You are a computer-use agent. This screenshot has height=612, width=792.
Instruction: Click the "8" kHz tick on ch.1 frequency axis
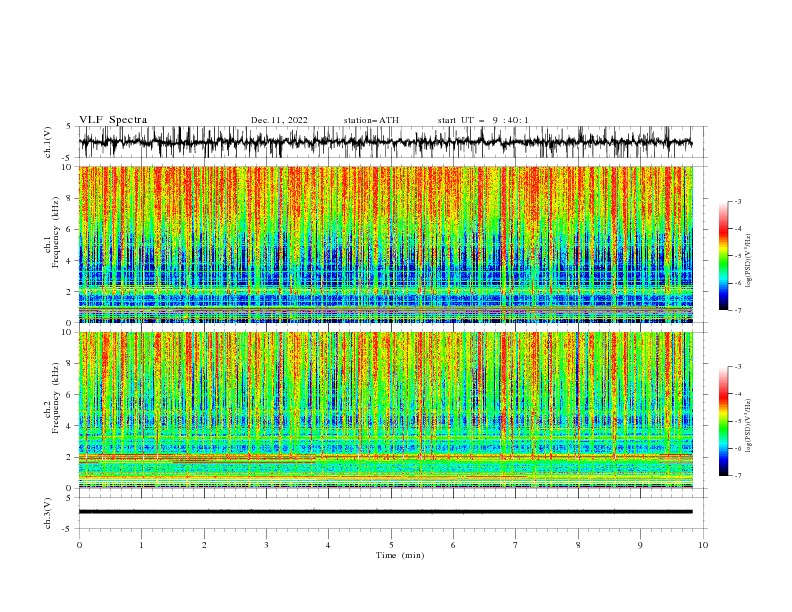(70, 198)
